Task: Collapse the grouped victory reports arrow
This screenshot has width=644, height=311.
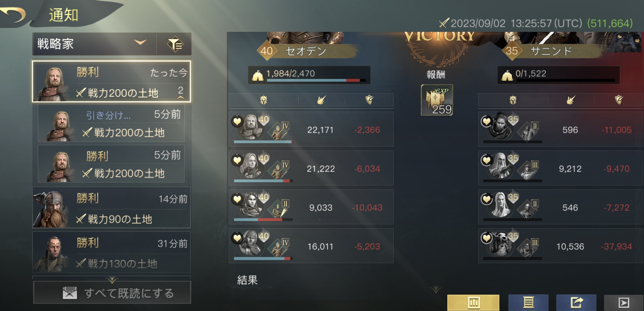Action: tap(181, 93)
